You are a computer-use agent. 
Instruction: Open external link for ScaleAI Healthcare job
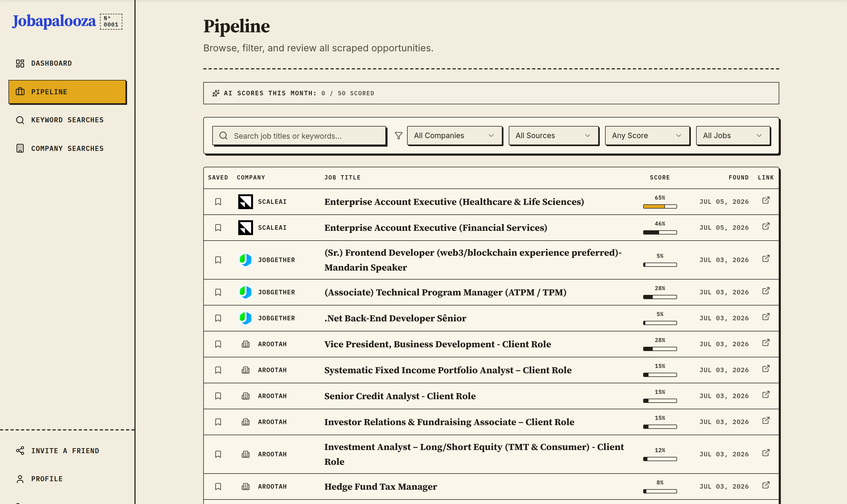point(766,200)
